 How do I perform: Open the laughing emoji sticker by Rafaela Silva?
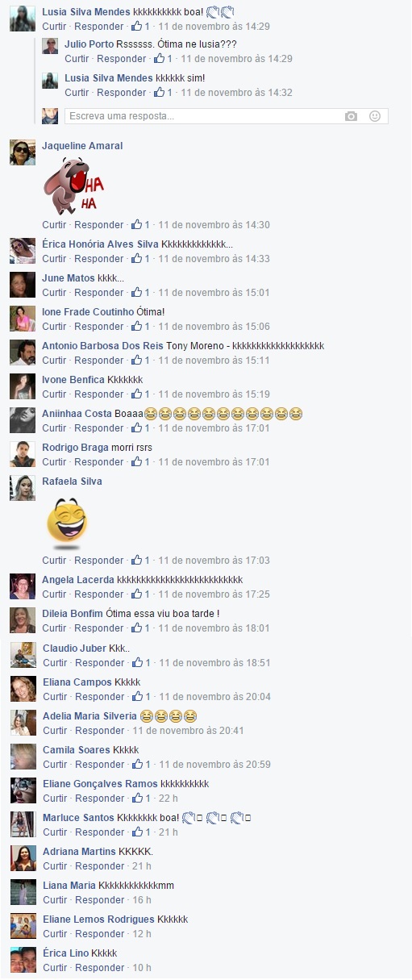tap(68, 521)
